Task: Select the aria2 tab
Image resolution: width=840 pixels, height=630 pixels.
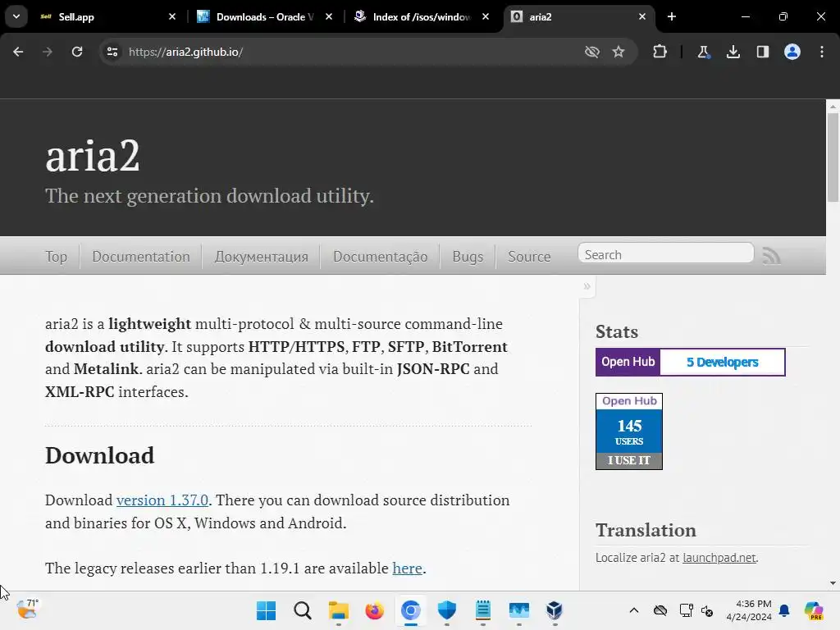Action: point(578,16)
